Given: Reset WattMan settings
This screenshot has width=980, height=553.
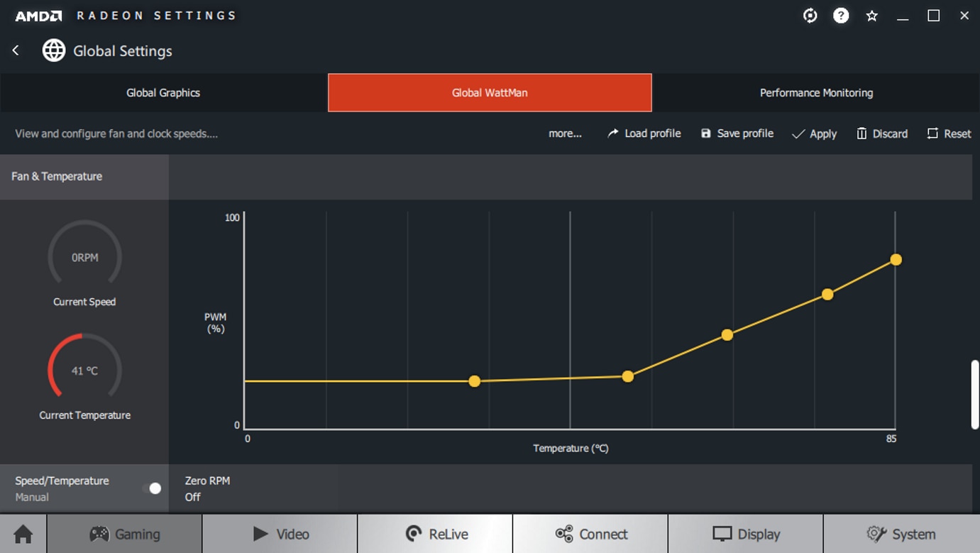Looking at the screenshot, I should coord(949,133).
